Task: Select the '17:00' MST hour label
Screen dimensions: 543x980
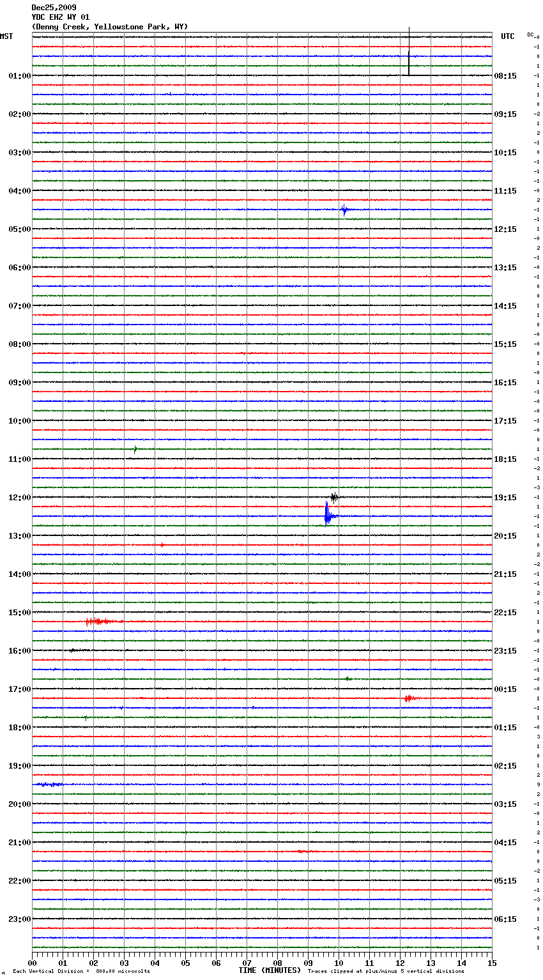Action: (x=20, y=689)
